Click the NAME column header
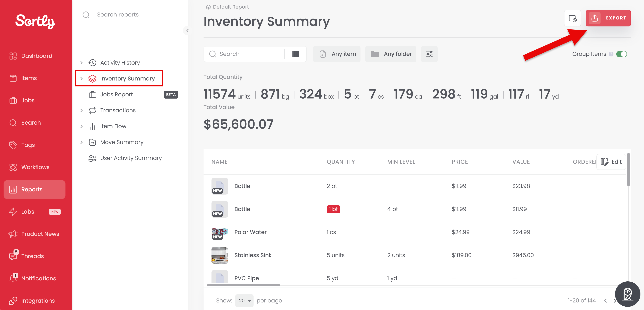 [219, 162]
